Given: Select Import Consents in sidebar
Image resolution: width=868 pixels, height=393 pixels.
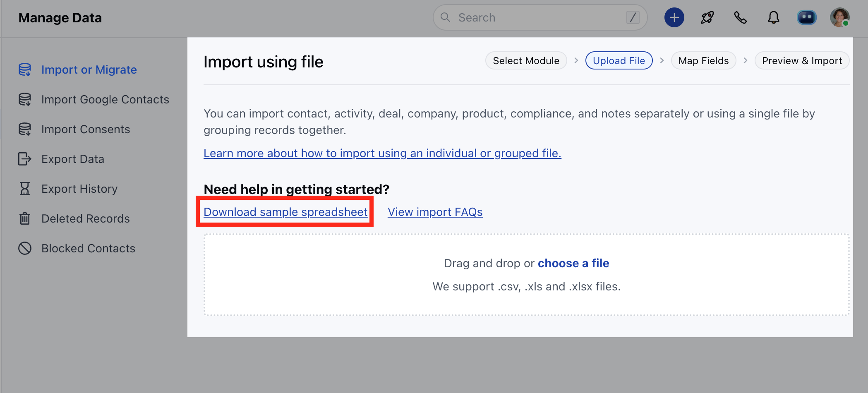Looking at the screenshot, I should [x=86, y=129].
